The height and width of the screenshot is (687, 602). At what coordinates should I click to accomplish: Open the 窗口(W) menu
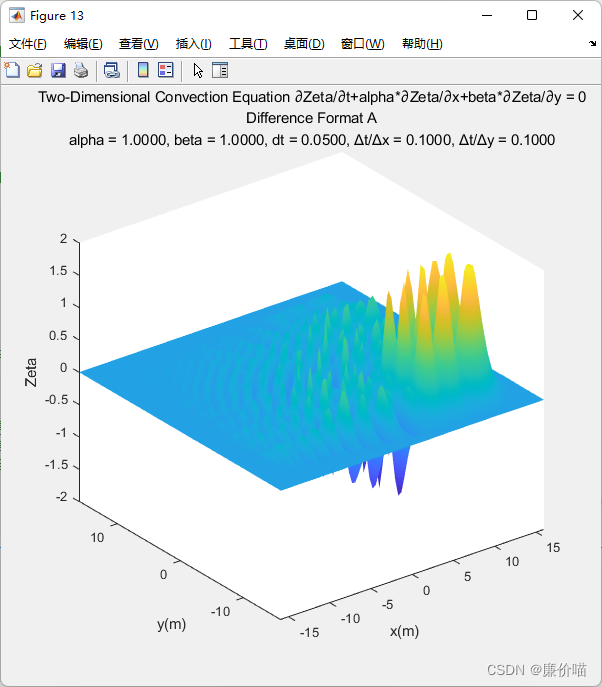click(362, 44)
